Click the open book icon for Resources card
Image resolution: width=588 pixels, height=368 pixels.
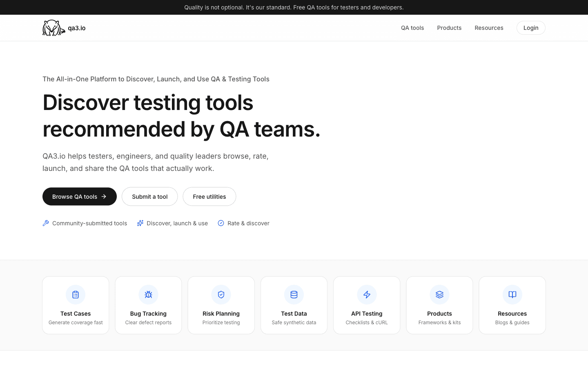point(512,294)
